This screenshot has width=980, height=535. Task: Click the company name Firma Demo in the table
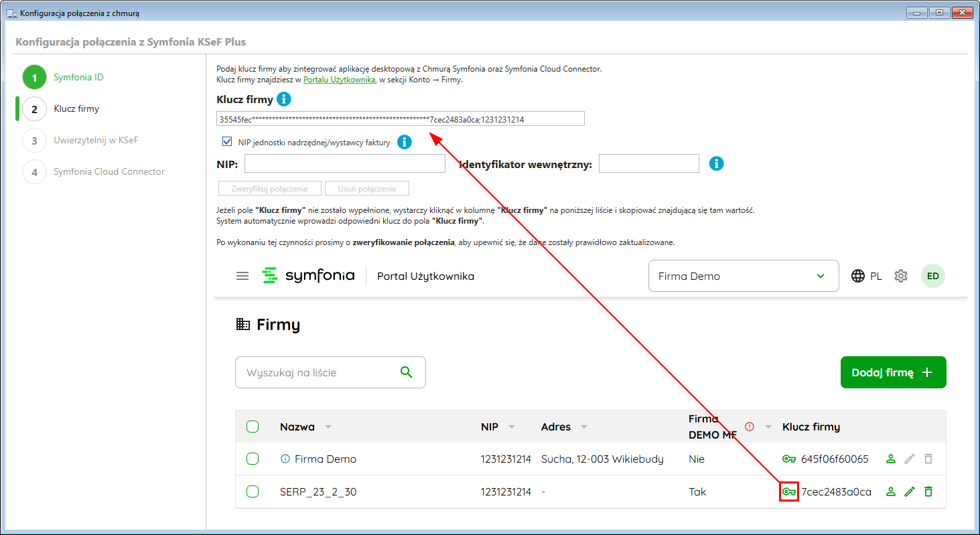point(326,459)
